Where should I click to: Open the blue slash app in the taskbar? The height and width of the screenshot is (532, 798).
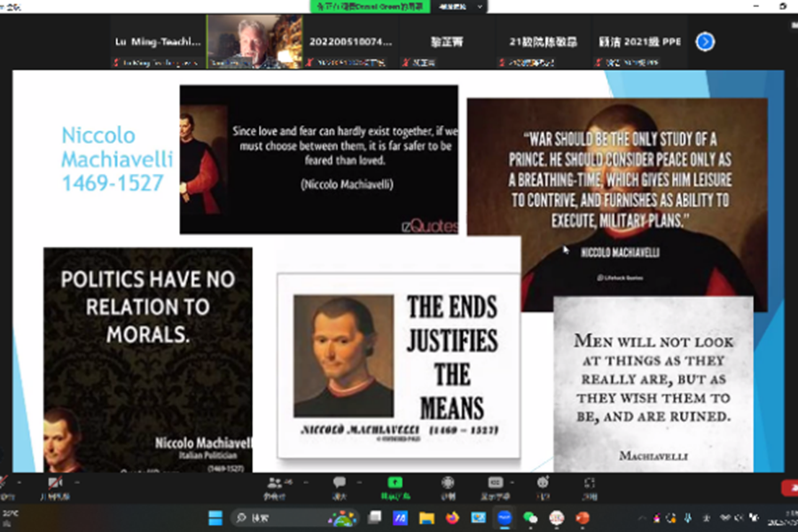(x=401, y=518)
